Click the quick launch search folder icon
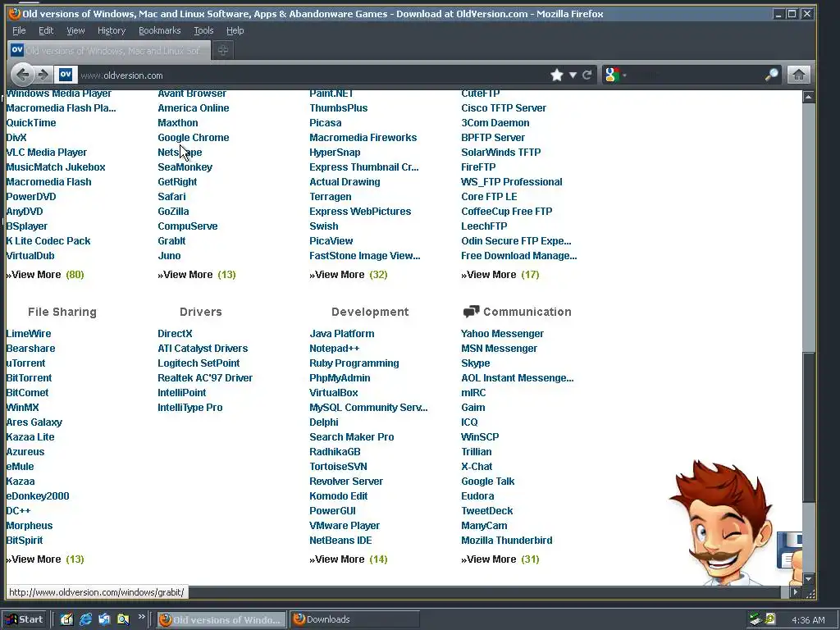 tap(123, 619)
